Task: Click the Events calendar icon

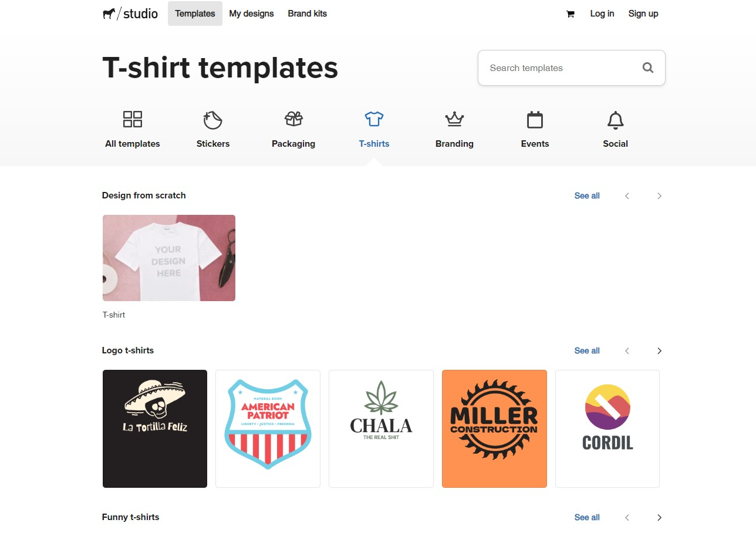Action: (x=535, y=119)
